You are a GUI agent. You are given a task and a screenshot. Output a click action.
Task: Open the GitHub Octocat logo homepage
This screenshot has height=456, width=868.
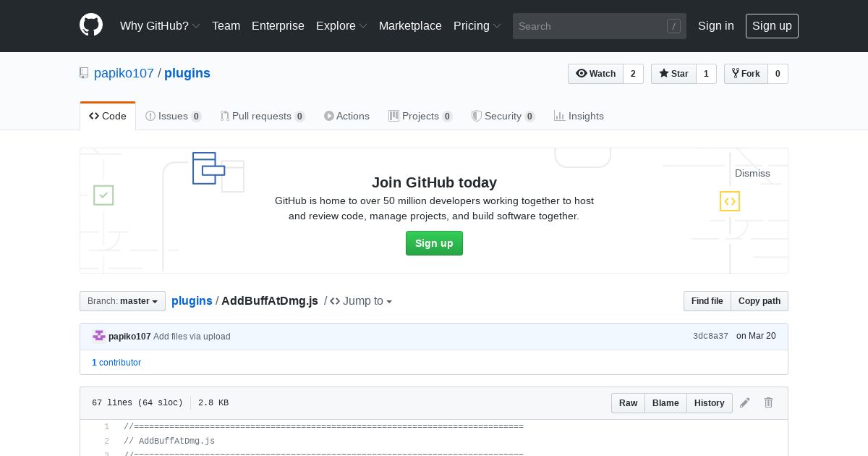(91, 25)
